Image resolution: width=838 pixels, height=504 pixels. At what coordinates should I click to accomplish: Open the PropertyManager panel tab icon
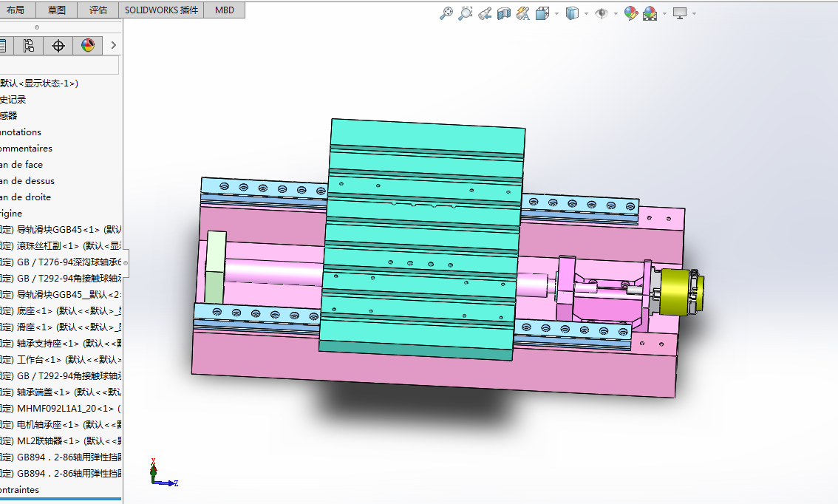click(4, 45)
